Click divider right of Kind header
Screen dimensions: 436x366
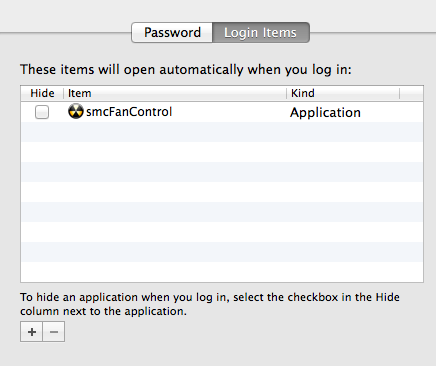399,94
